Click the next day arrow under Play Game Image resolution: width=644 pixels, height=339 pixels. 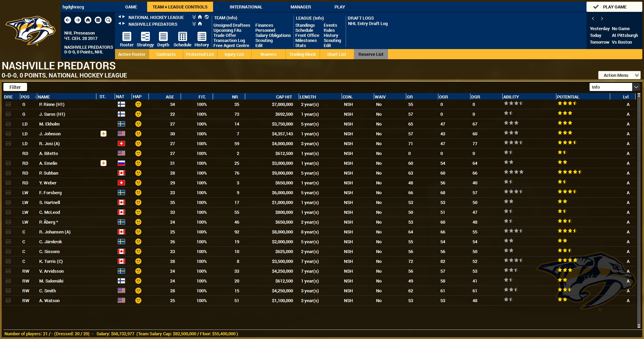tap(602, 19)
